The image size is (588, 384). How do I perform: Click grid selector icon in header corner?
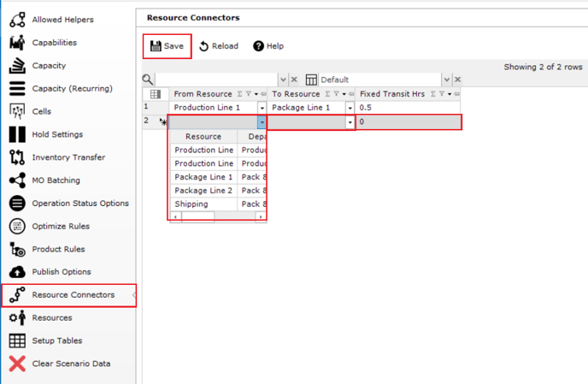[x=156, y=94]
